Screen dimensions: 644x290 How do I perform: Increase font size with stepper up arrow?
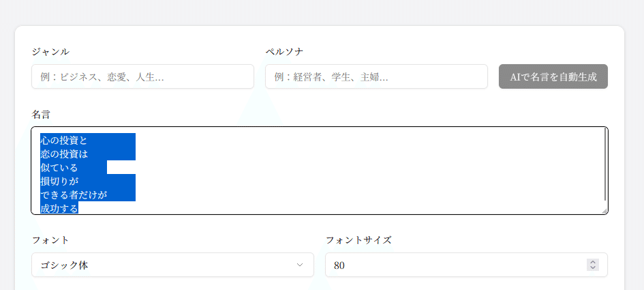pyautogui.click(x=593, y=263)
